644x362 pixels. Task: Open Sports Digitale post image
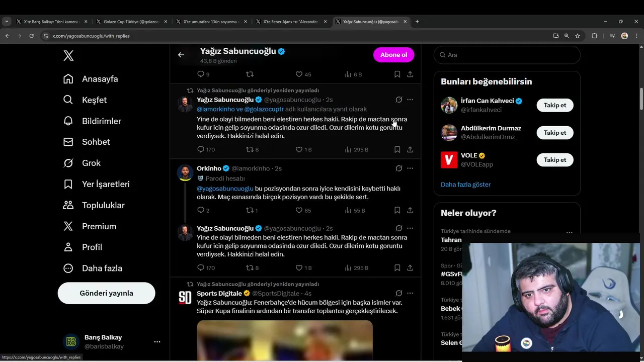coord(285,340)
